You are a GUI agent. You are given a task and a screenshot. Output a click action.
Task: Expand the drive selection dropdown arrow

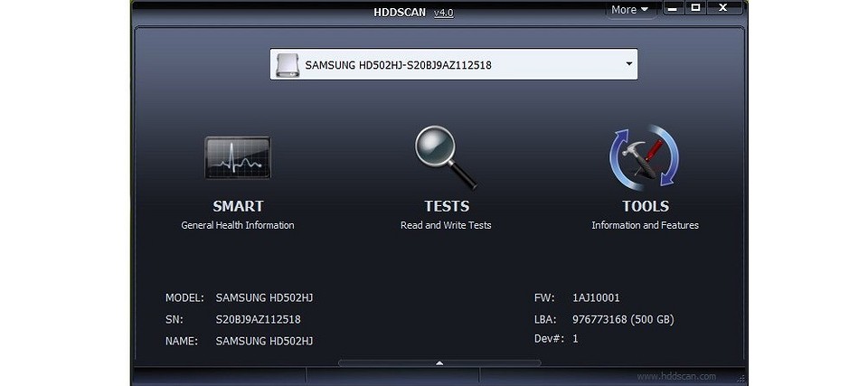[x=629, y=63]
